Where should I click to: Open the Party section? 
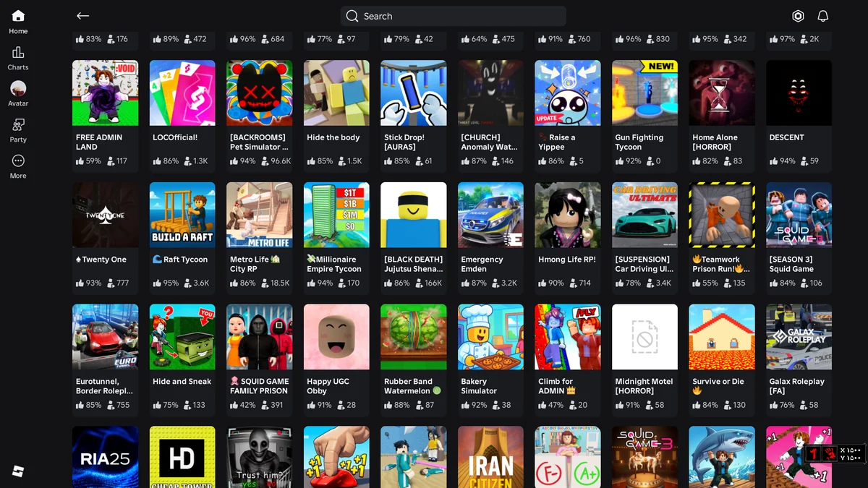(18, 130)
